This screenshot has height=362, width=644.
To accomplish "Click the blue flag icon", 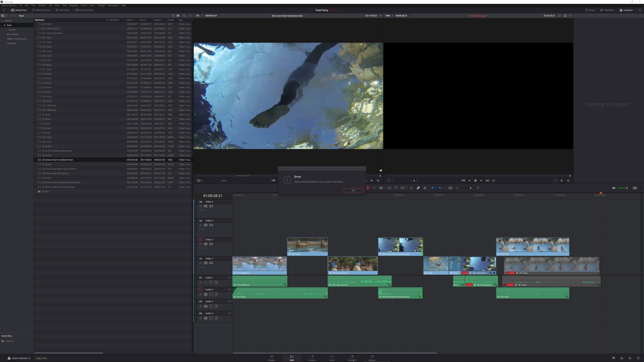I will 432,188.
